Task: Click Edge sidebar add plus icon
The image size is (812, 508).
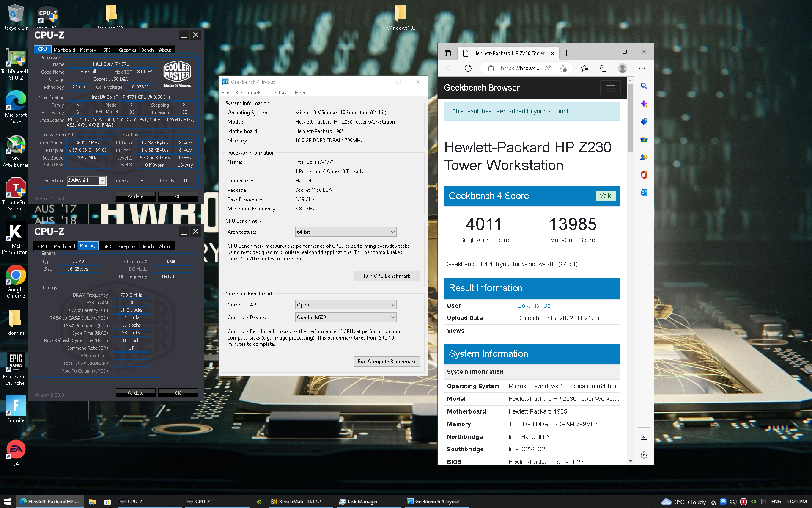Action: click(644, 212)
